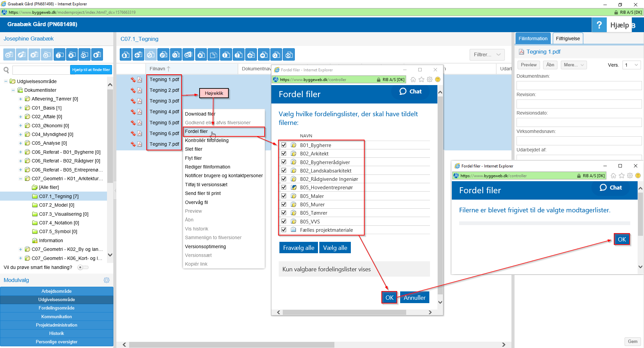Image resolution: width=644 pixels, height=348 pixels.
Task: Open the Filtrer dropdown
Action: click(x=487, y=55)
